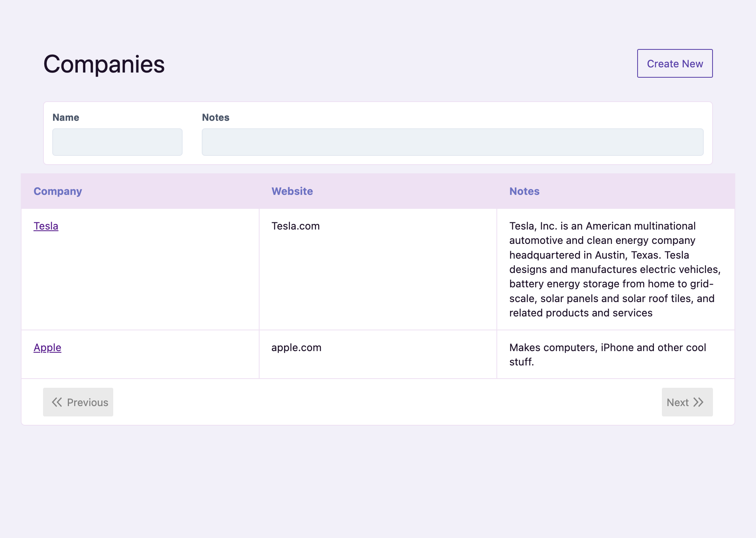Click the Website column header
756x538 pixels.
pyautogui.click(x=292, y=191)
